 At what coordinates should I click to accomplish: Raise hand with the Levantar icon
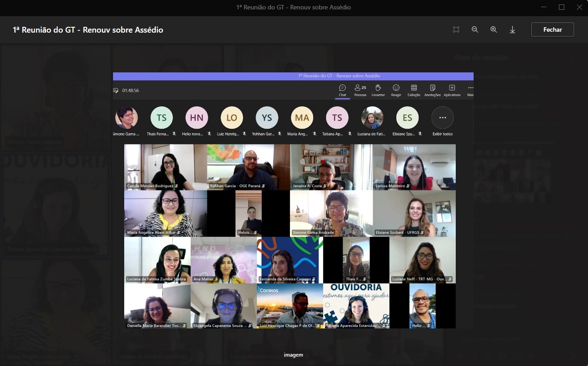(x=378, y=90)
